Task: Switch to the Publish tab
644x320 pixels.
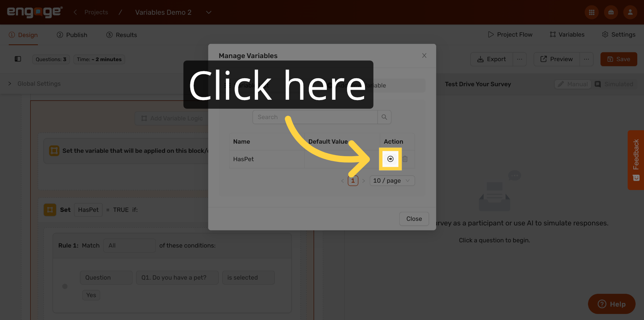Action: pyautogui.click(x=72, y=35)
